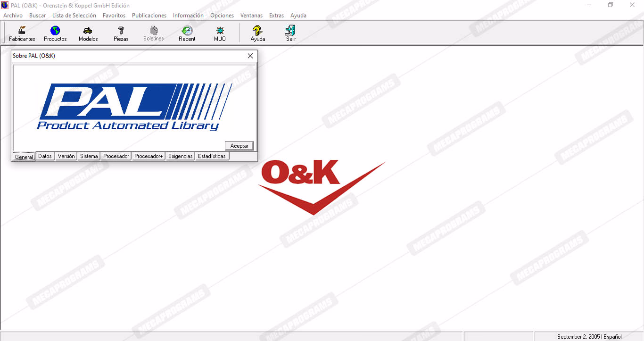Open the Favoritos menu
Image resolution: width=644 pixels, height=341 pixels.
pos(114,16)
